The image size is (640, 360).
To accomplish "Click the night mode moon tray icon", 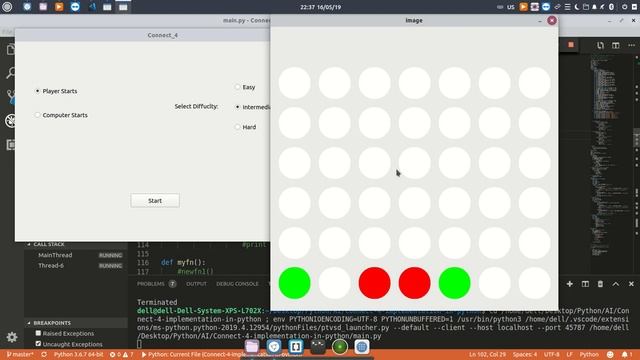I will tap(576, 7).
